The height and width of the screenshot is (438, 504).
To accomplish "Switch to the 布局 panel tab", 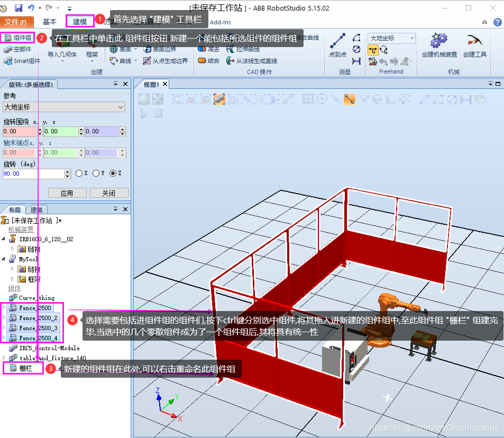I will [14, 210].
